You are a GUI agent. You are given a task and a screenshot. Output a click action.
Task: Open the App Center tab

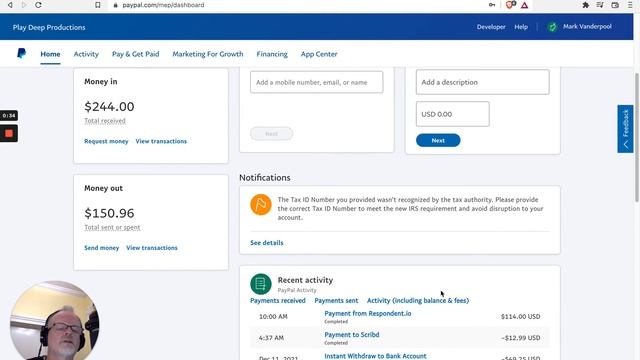tap(319, 54)
